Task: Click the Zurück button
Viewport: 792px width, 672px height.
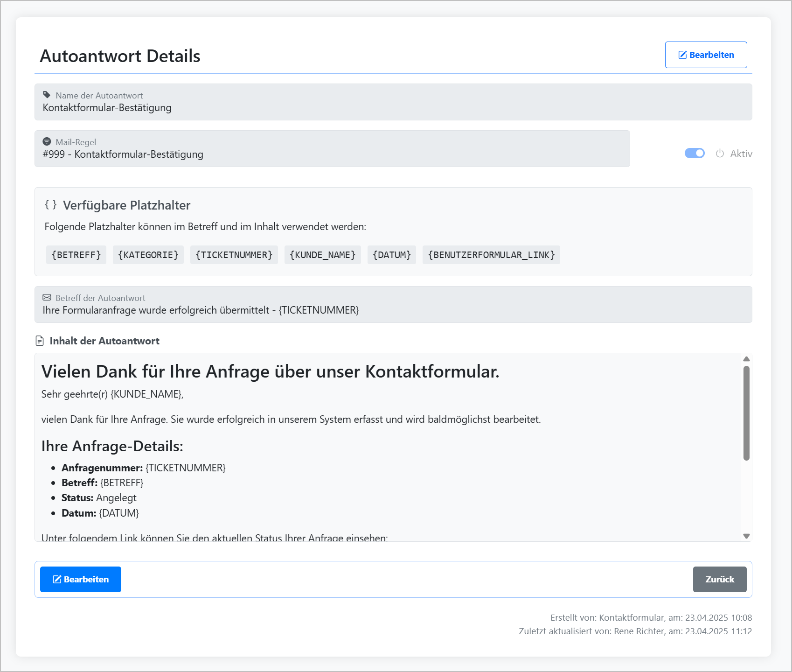Action: pyautogui.click(x=720, y=579)
